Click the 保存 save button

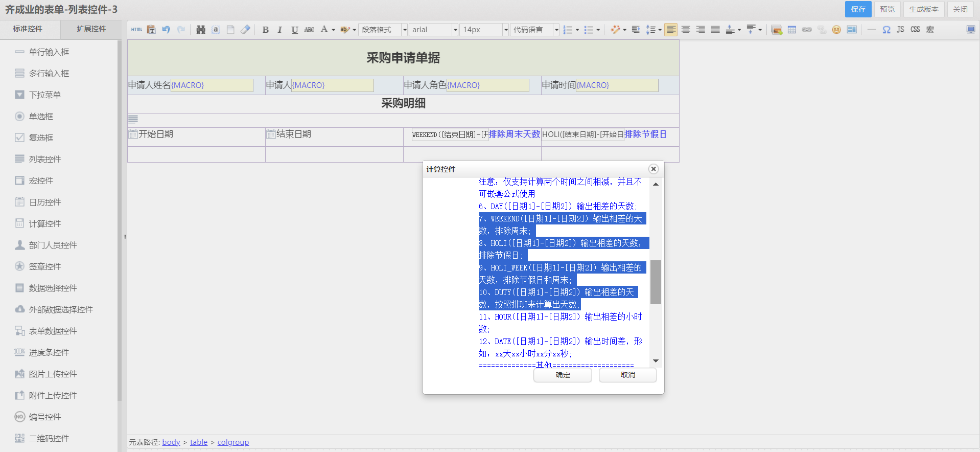pos(858,9)
